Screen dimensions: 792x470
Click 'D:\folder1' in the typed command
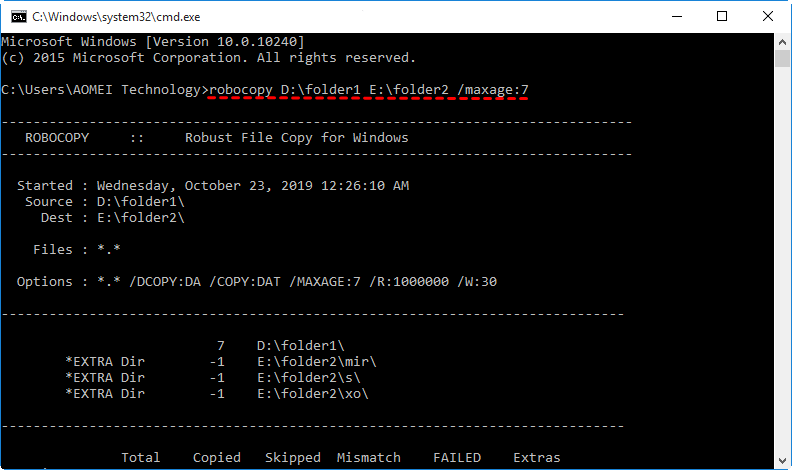pyautogui.click(x=321, y=90)
